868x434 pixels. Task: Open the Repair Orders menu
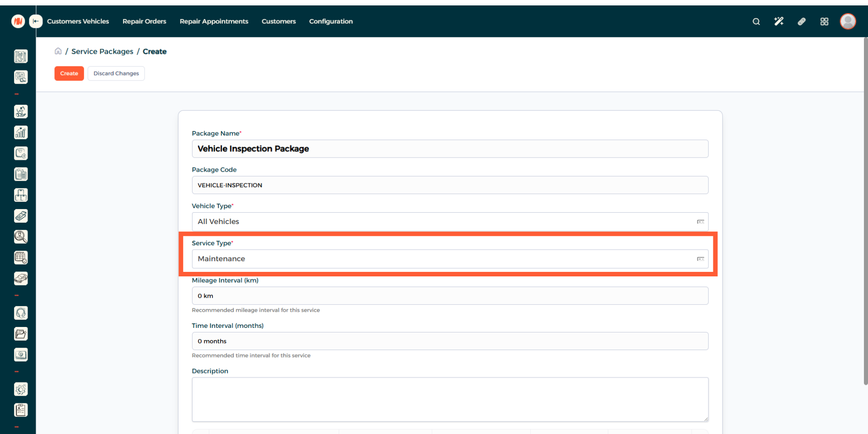click(x=144, y=21)
